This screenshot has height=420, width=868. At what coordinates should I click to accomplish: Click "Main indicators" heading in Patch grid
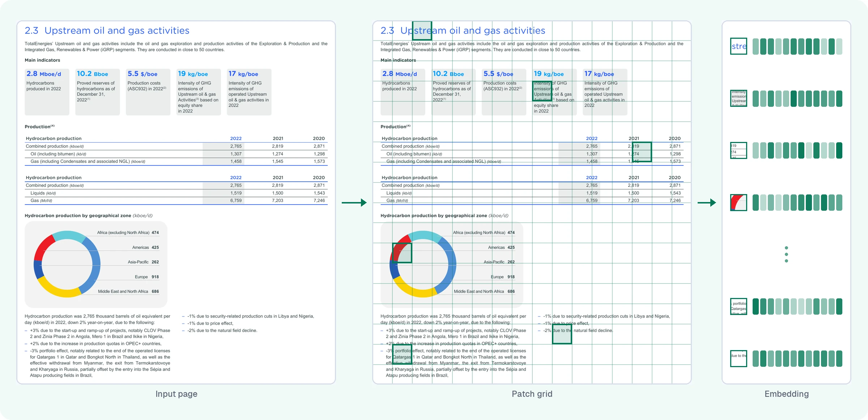[398, 60]
